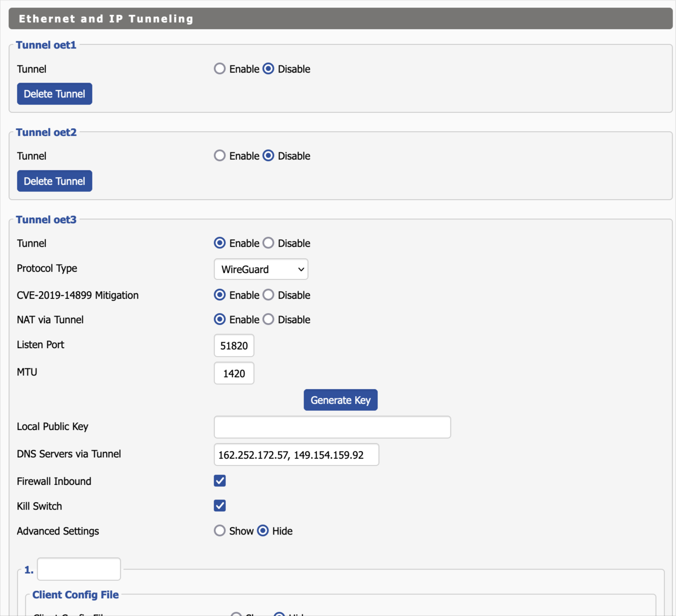The image size is (676, 616).
Task: Show Advanced Settings
Action: point(220,531)
